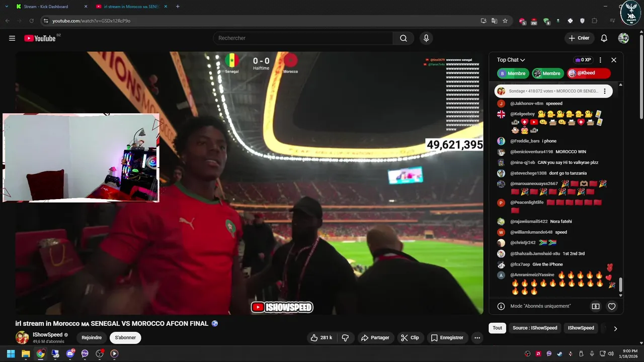Open OBS Studio from taskbar
The image size is (644, 362).
click(x=100, y=353)
